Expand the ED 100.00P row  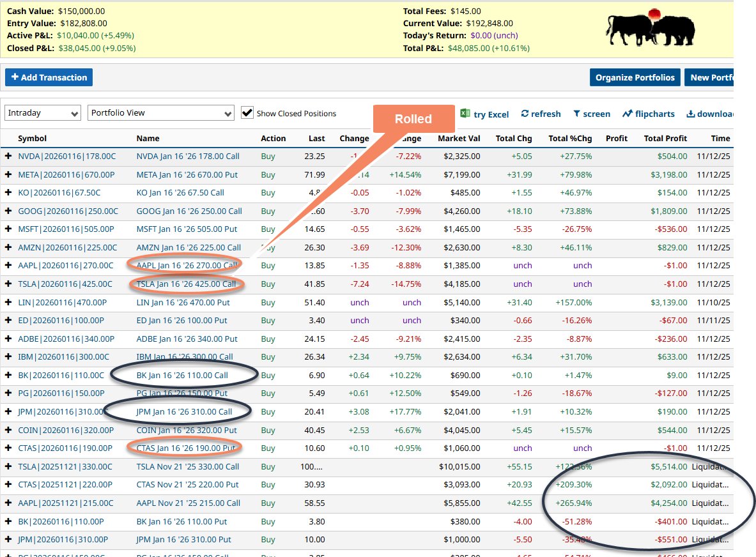(x=8, y=320)
